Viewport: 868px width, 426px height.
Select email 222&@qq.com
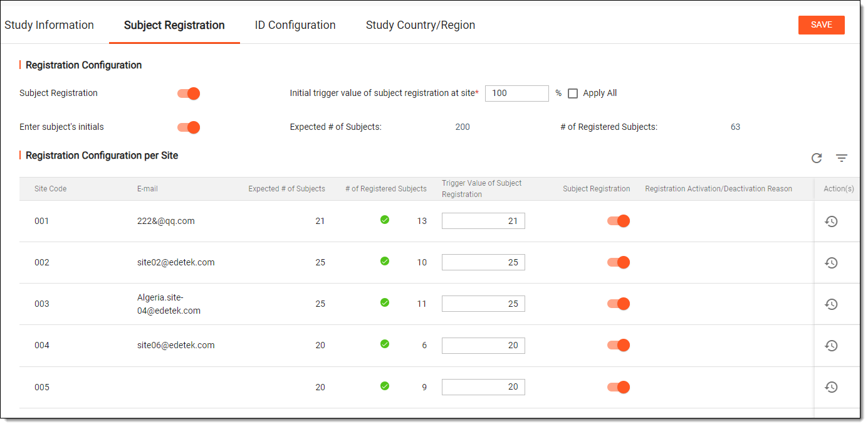166,221
